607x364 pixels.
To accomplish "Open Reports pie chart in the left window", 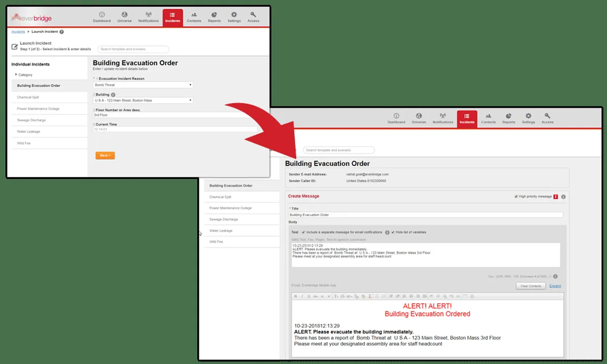I will 214,17.
